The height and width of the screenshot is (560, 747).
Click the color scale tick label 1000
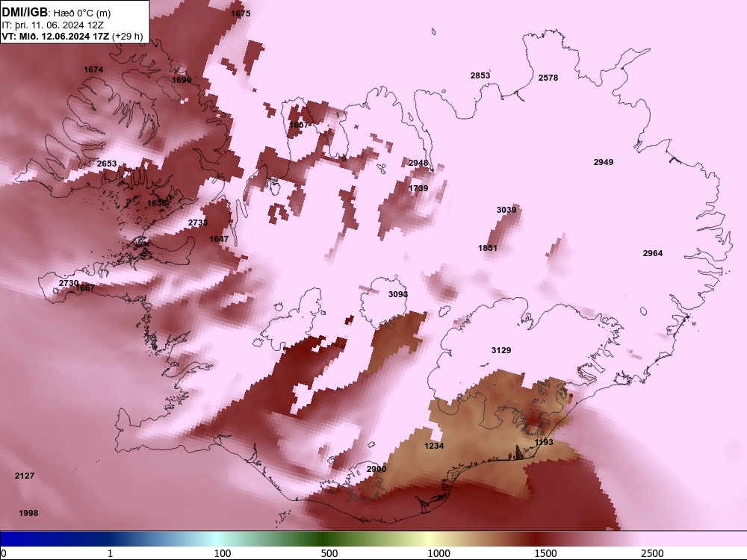pos(438,553)
